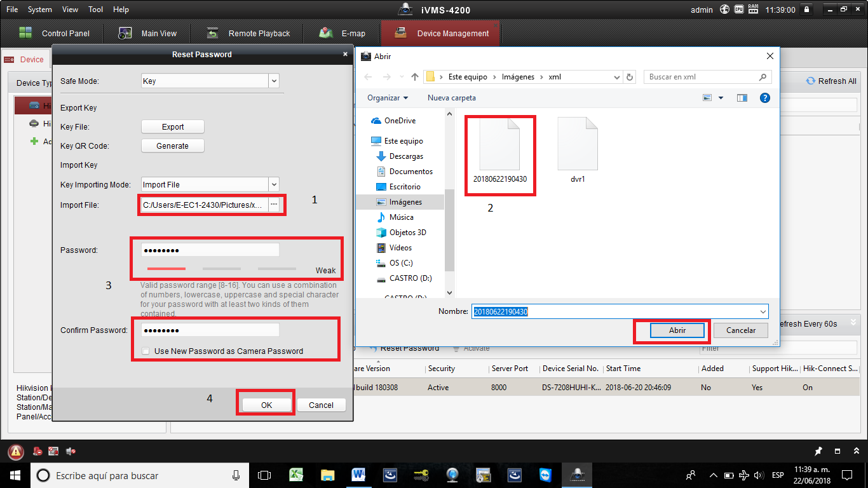This screenshot has width=868, height=488.
Task: Open the Key Importing Mode dropdown
Action: (274, 185)
